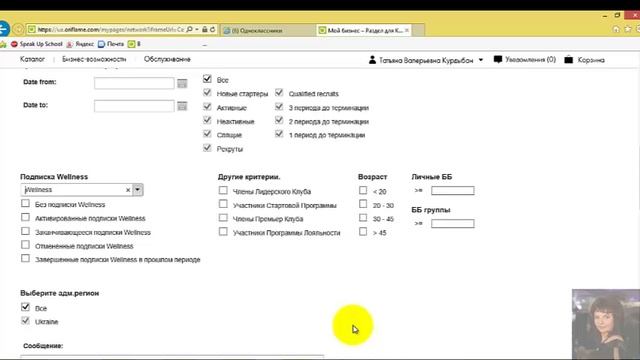
Task: Check Заканчивающиеся подписки Wellness box
Action: pyautogui.click(x=25, y=231)
